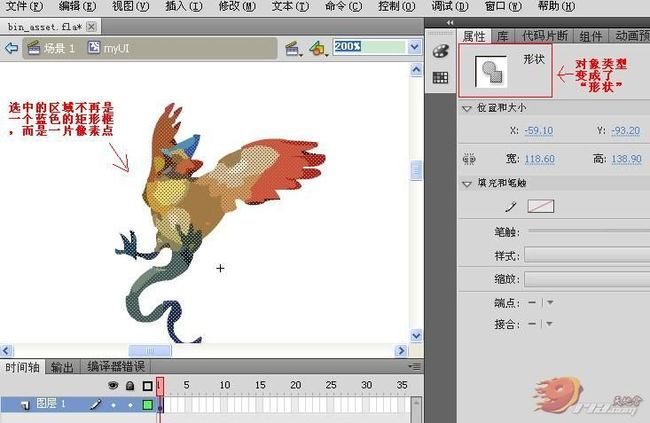Switch to the 输出 output tab
The width and height of the screenshot is (650, 423).
click(x=62, y=367)
